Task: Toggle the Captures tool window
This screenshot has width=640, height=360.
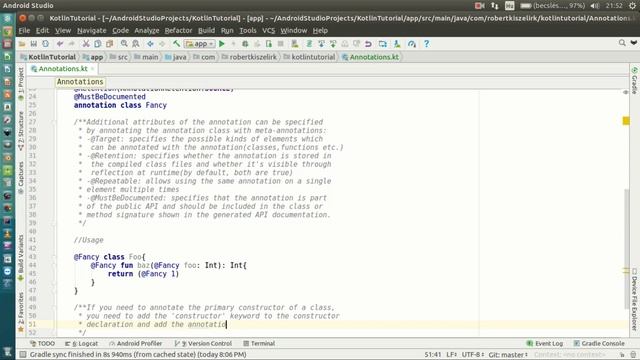Action: (x=21, y=178)
